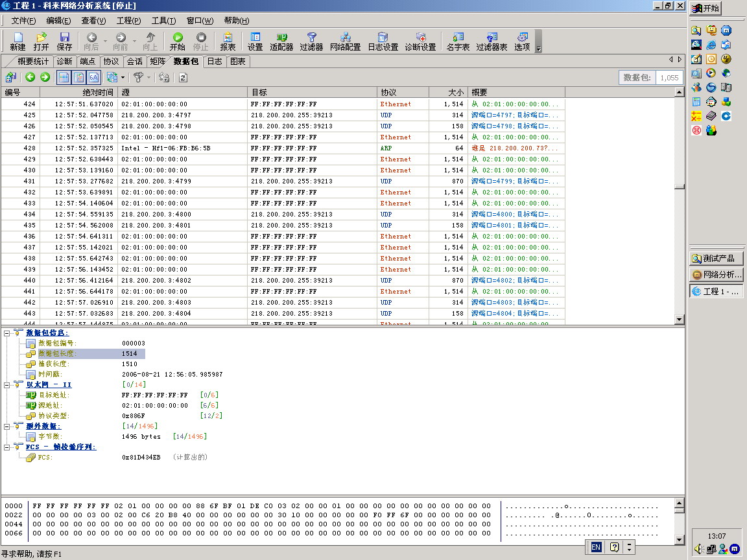The image size is (747, 560).
Task: Click the 开始 (Start) capture toolbar button
Action: coord(177,41)
